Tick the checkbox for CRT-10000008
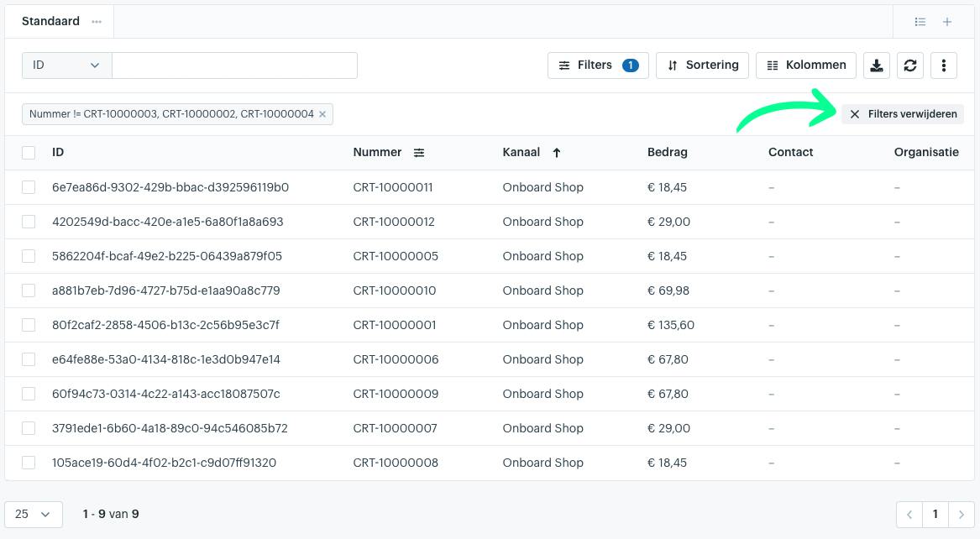 coord(29,462)
